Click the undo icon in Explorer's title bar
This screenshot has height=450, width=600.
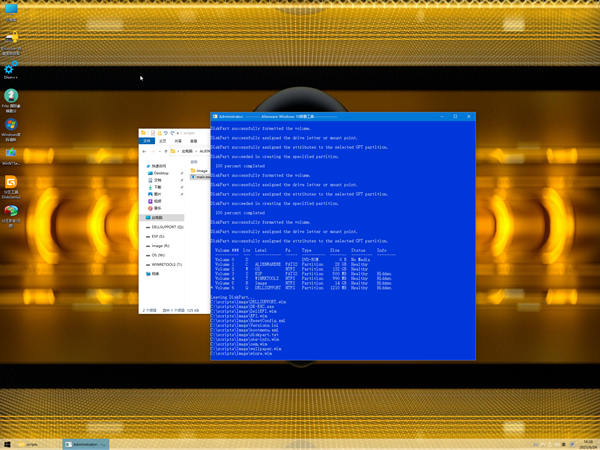pos(166,133)
